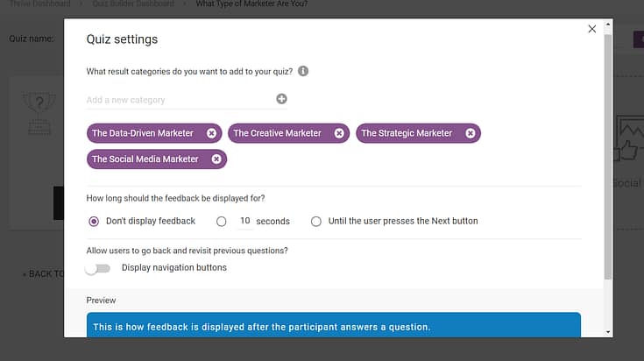
Task: Click the scrollbar up arrow in dialog
Action: [608, 25]
